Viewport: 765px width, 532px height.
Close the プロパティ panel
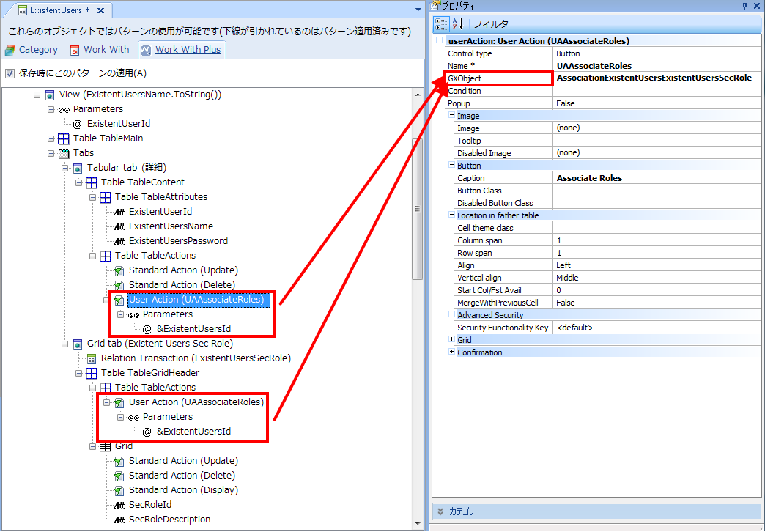tap(757, 6)
